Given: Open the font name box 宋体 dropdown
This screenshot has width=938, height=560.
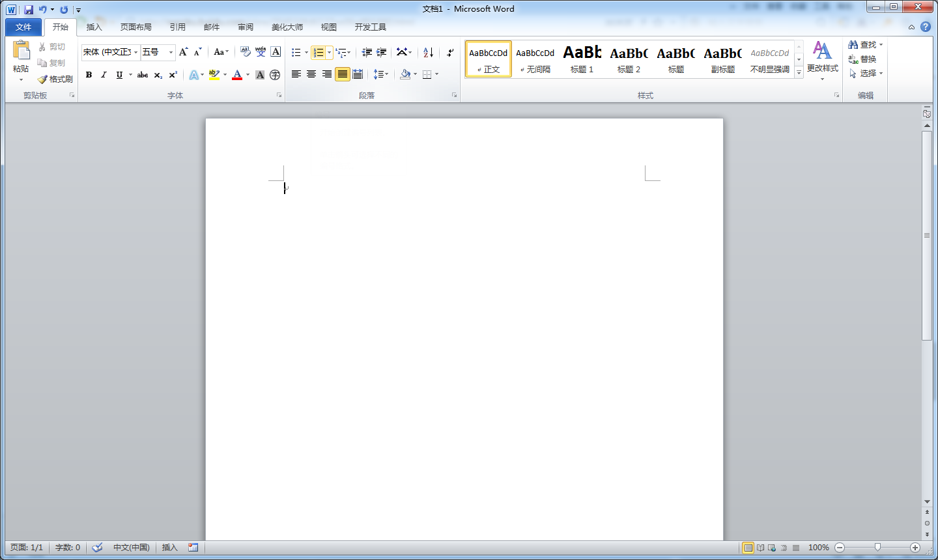Looking at the screenshot, I should point(136,52).
